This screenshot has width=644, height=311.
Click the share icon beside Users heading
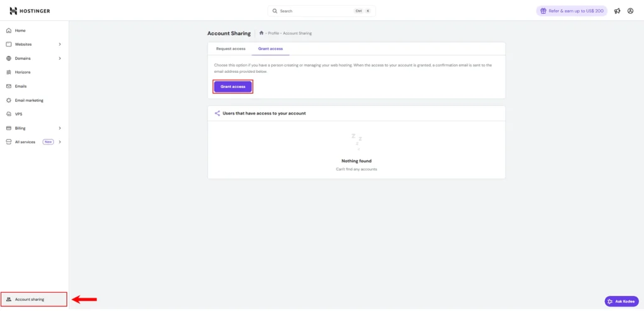click(x=217, y=113)
